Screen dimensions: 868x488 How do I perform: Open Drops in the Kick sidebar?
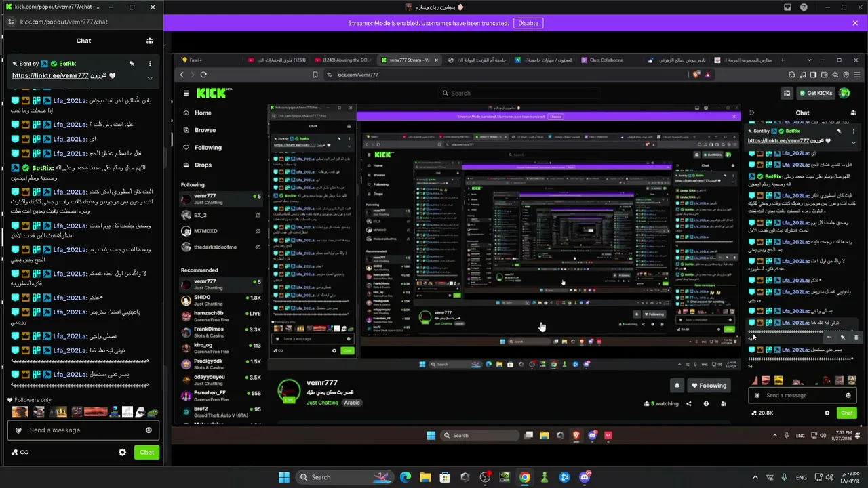203,165
